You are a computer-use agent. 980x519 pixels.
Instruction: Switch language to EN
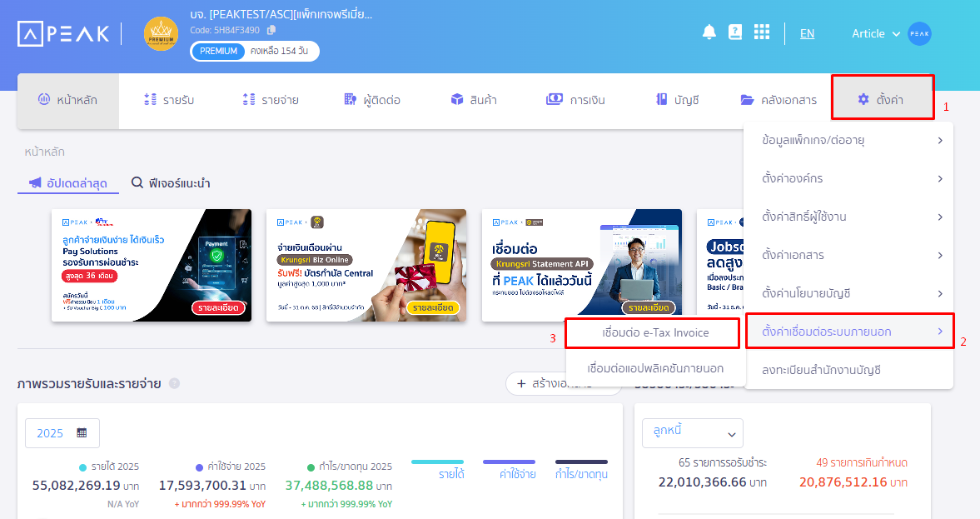[807, 33]
